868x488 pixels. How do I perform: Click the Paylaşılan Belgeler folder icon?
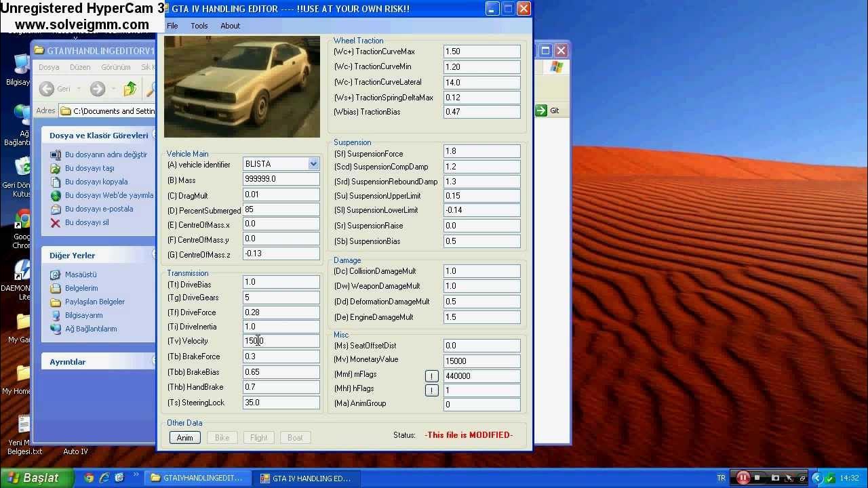56,302
